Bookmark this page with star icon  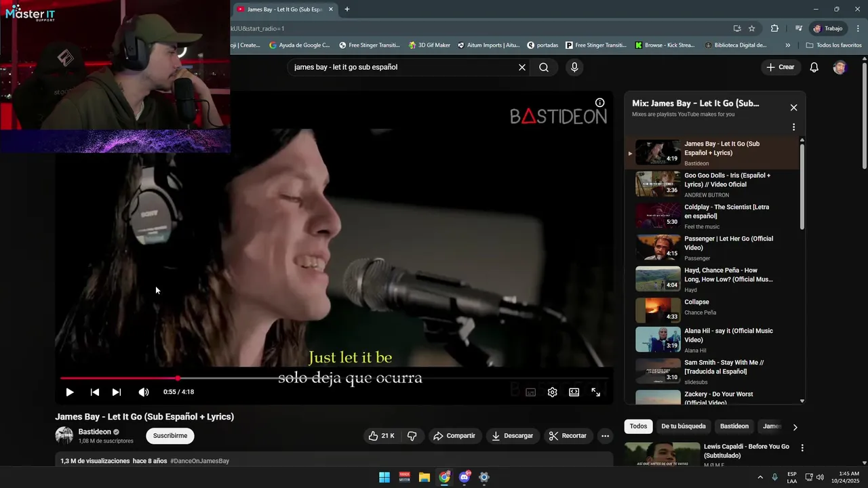(752, 28)
